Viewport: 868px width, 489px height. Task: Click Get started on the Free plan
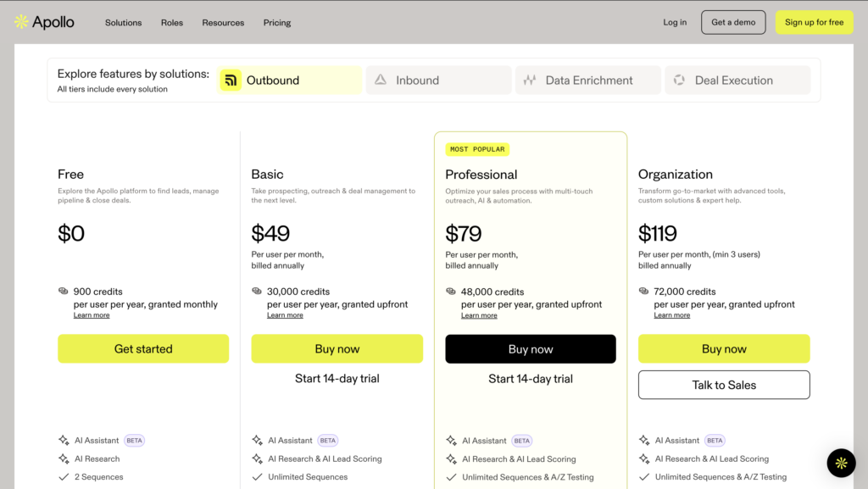[143, 348]
